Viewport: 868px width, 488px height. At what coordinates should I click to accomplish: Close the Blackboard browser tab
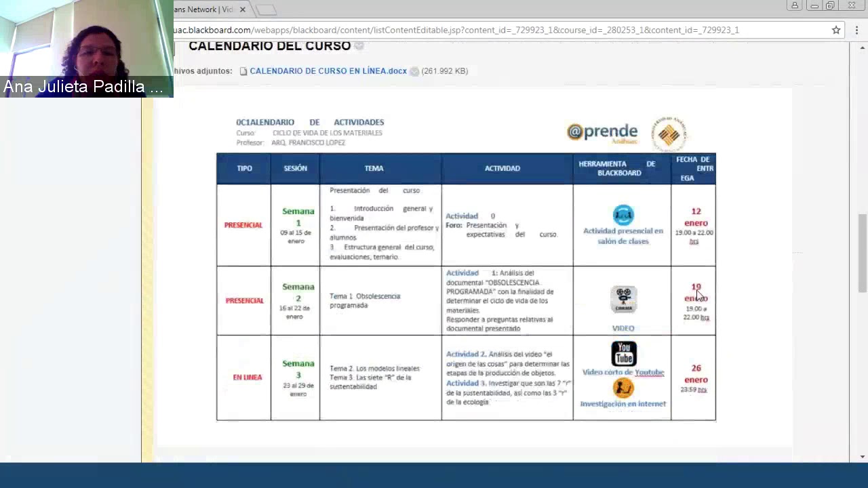242,9
